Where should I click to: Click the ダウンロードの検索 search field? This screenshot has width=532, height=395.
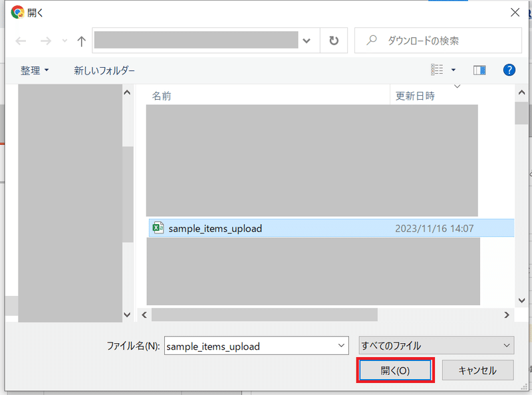pyautogui.click(x=438, y=41)
